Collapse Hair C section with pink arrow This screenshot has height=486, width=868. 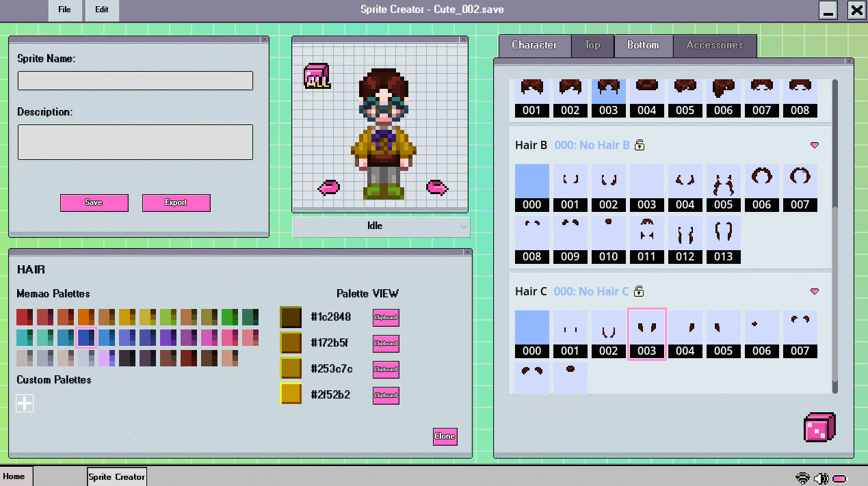814,291
